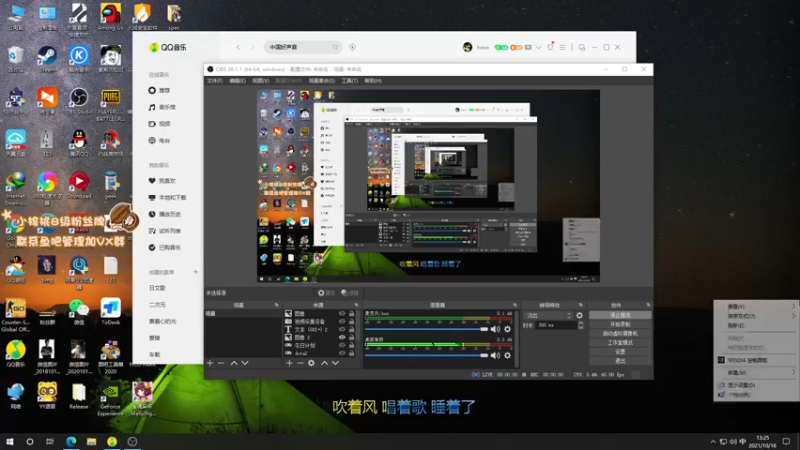Click 工作室模式 button in OBS
800x450 pixels.
coord(620,343)
